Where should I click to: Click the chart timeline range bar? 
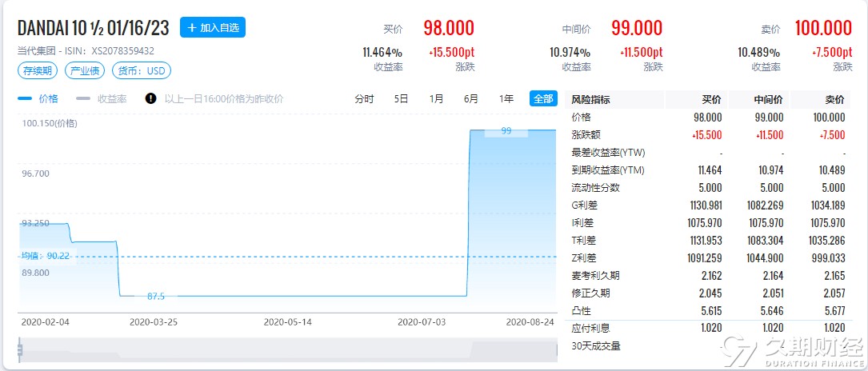point(288,349)
